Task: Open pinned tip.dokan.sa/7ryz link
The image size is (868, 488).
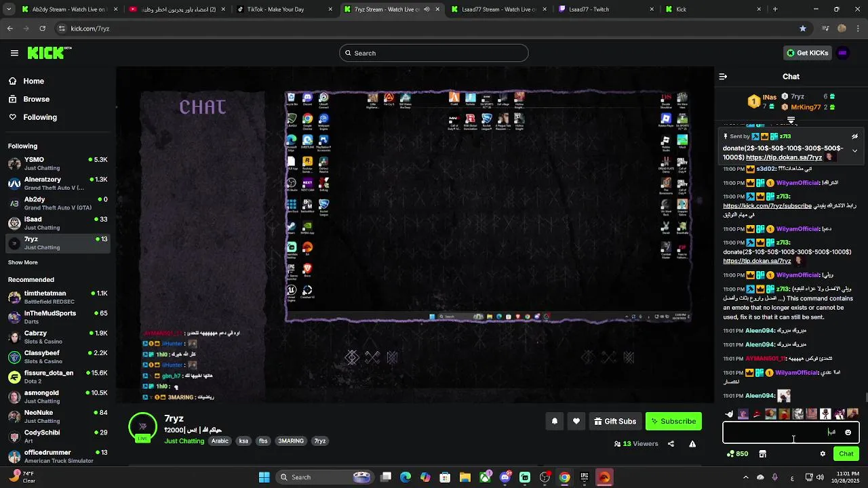Action: (784, 157)
